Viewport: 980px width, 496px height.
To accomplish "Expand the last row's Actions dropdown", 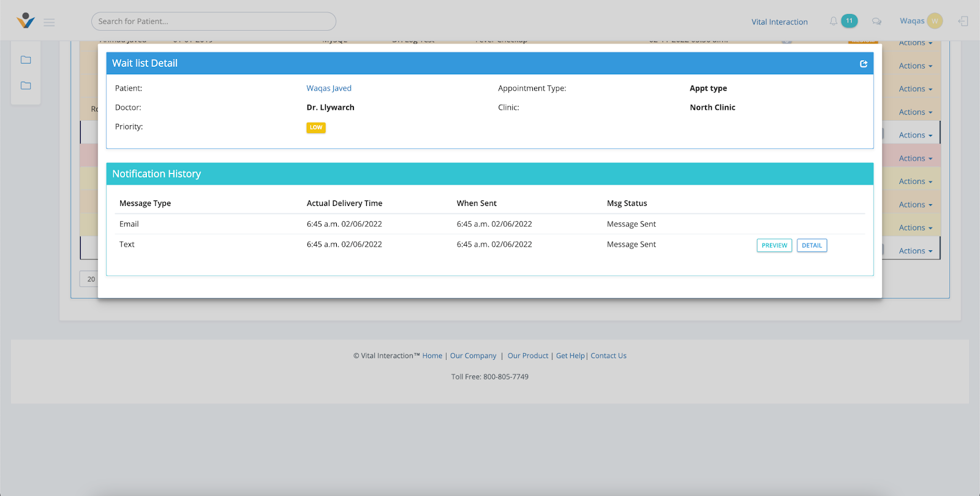I will click(915, 251).
